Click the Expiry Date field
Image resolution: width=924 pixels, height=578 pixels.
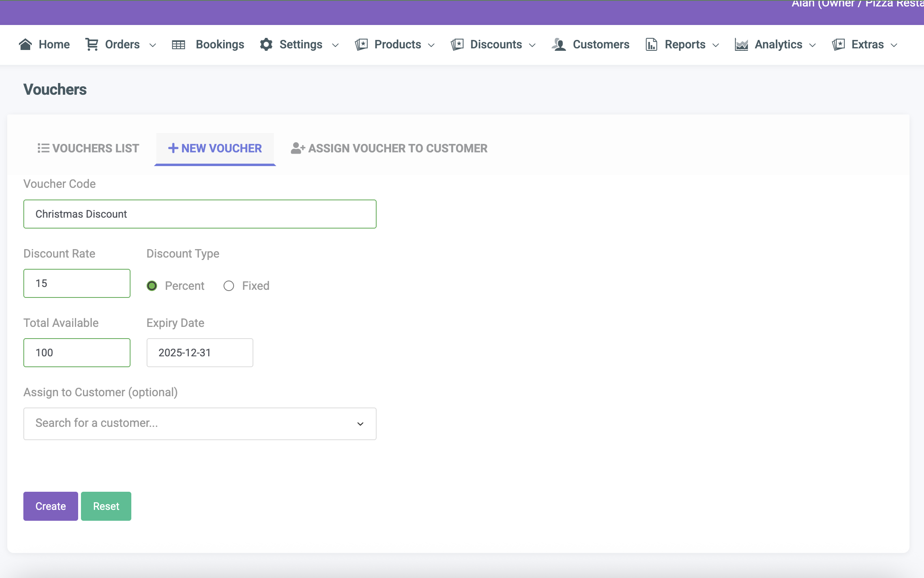tap(200, 353)
